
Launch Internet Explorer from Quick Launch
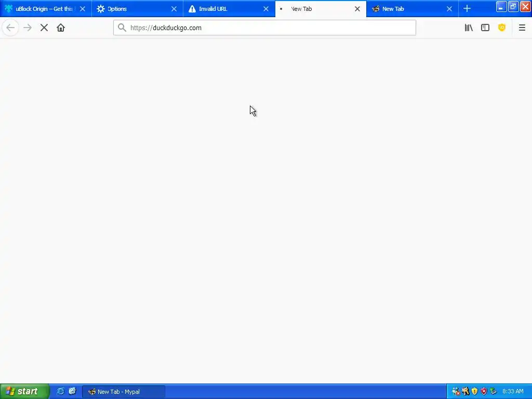(60, 392)
